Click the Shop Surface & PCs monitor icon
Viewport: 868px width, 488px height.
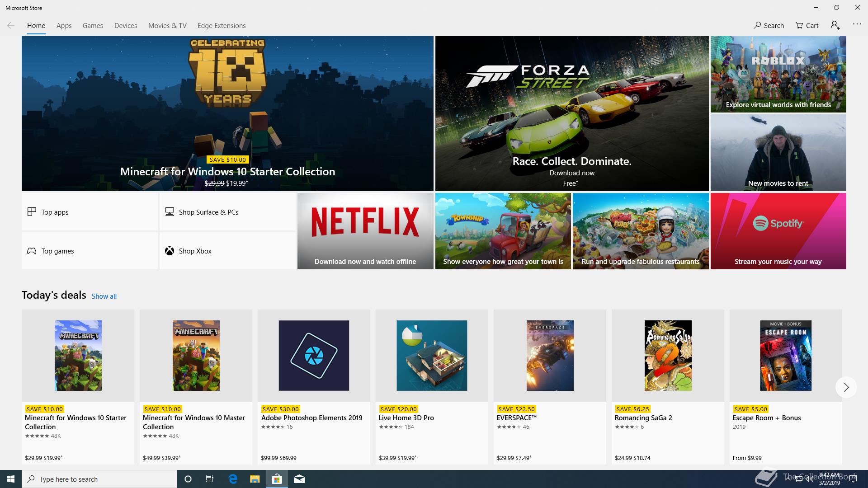point(170,211)
